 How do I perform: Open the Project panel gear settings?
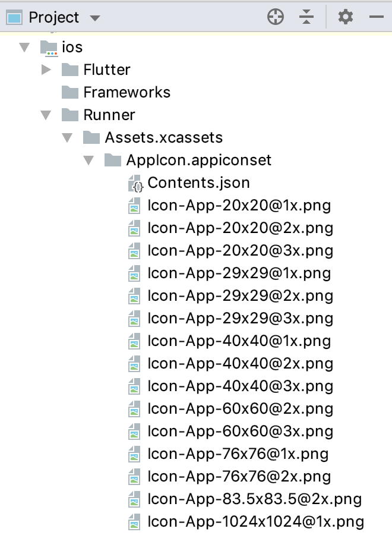(x=345, y=17)
